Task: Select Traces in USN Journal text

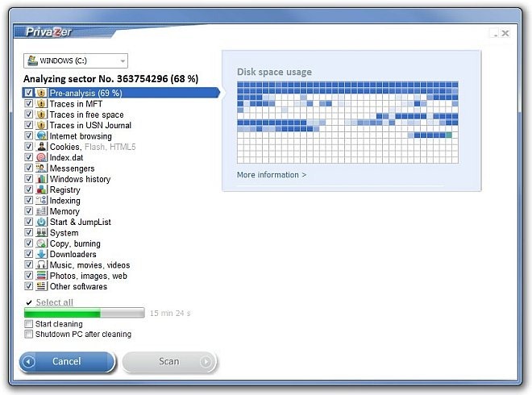Action: point(90,125)
